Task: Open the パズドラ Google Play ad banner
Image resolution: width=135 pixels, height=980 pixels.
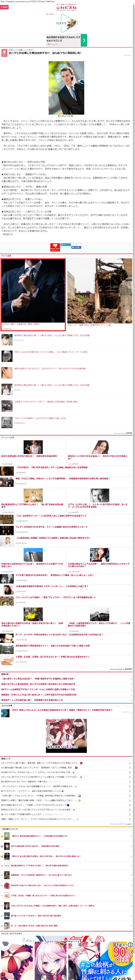Action: click(66, 24)
